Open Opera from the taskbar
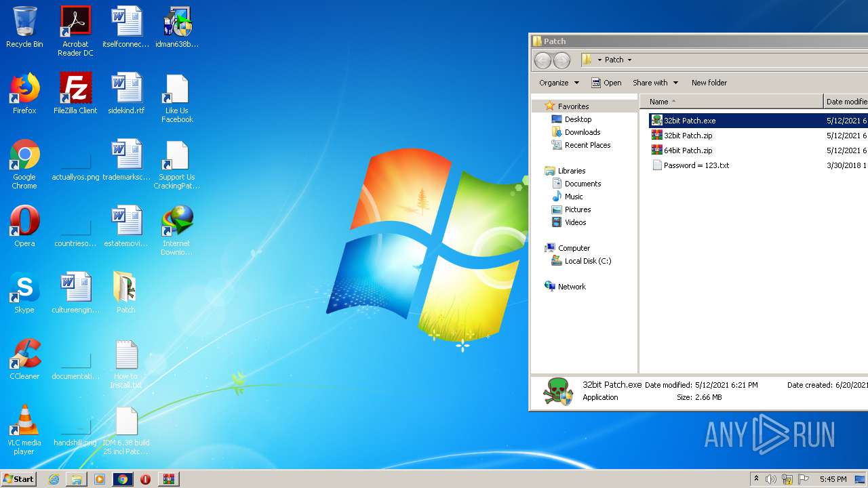 pos(145,479)
